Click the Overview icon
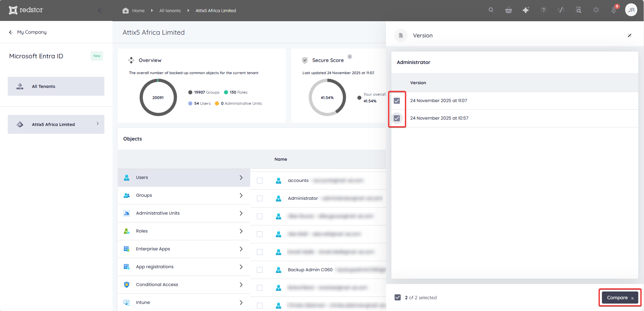 click(131, 60)
